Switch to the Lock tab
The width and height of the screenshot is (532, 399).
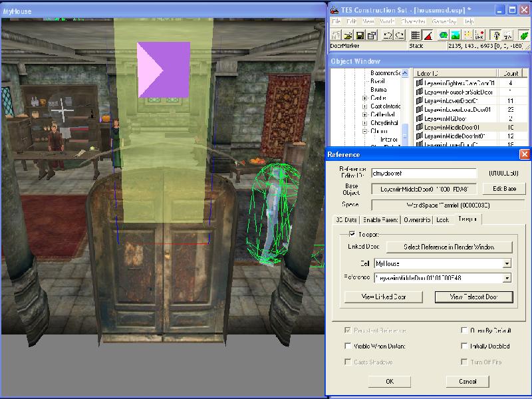pyautogui.click(x=442, y=220)
